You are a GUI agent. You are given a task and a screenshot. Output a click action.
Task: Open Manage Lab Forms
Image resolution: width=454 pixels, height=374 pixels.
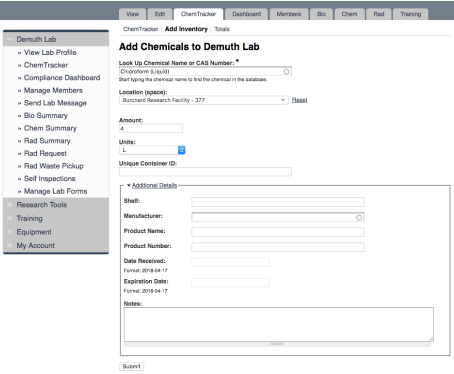55,191
